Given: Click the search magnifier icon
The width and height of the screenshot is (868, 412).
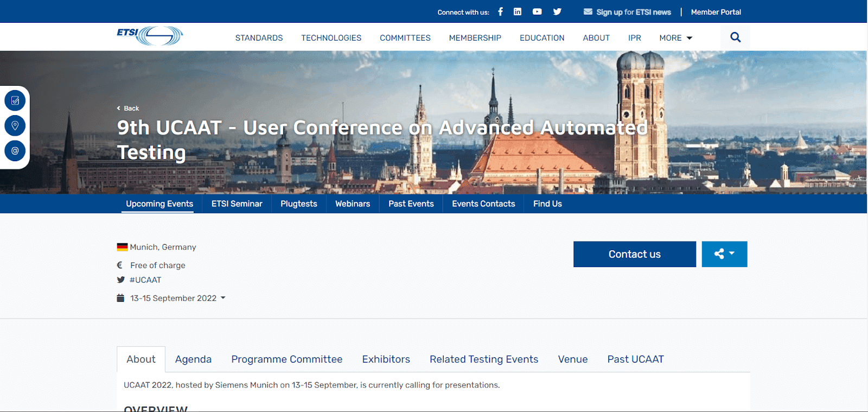Looking at the screenshot, I should [735, 37].
